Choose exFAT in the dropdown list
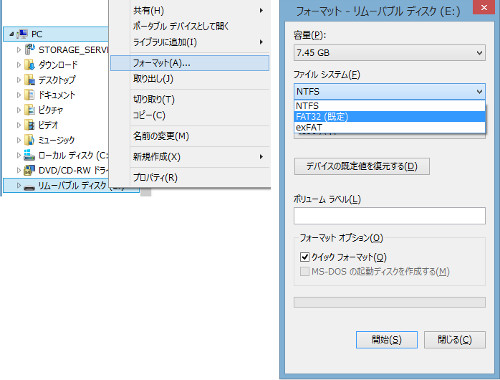This screenshot has height=380, width=500. point(389,127)
